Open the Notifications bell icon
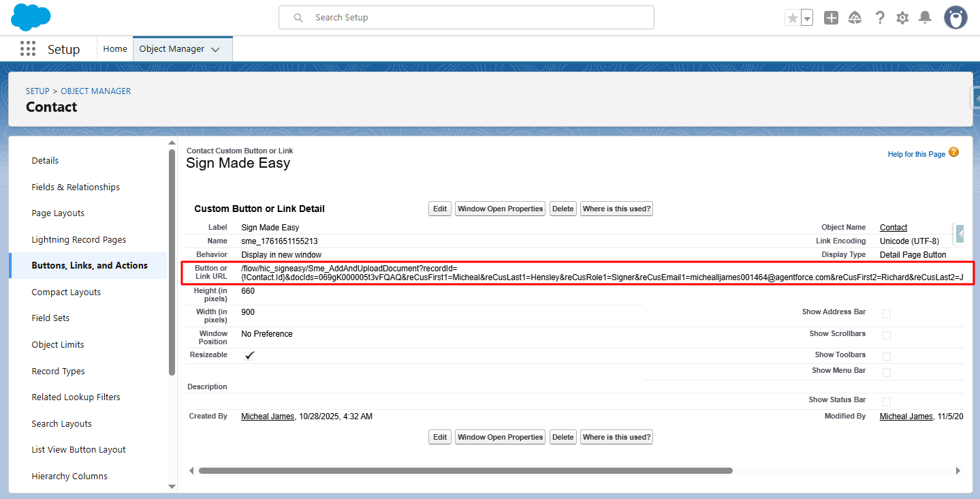 (x=925, y=18)
